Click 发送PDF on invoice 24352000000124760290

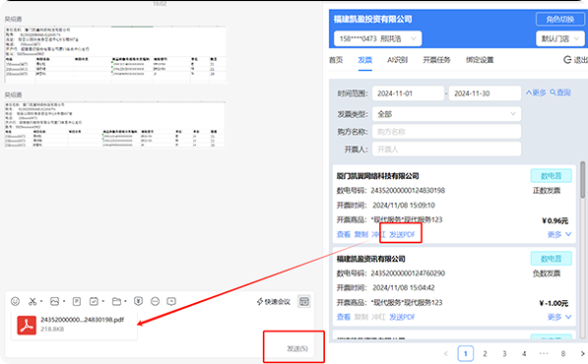coord(403,317)
